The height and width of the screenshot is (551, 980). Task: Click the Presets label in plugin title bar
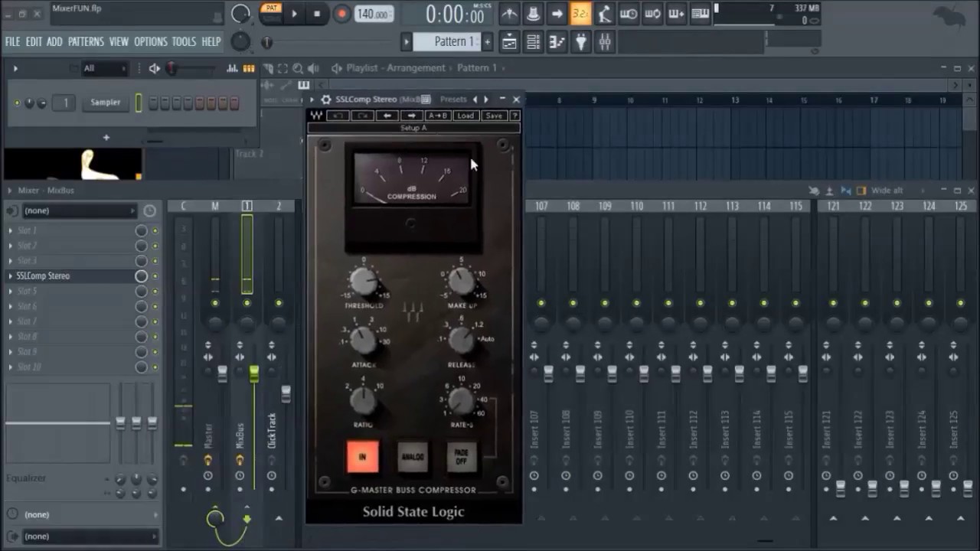[453, 99]
